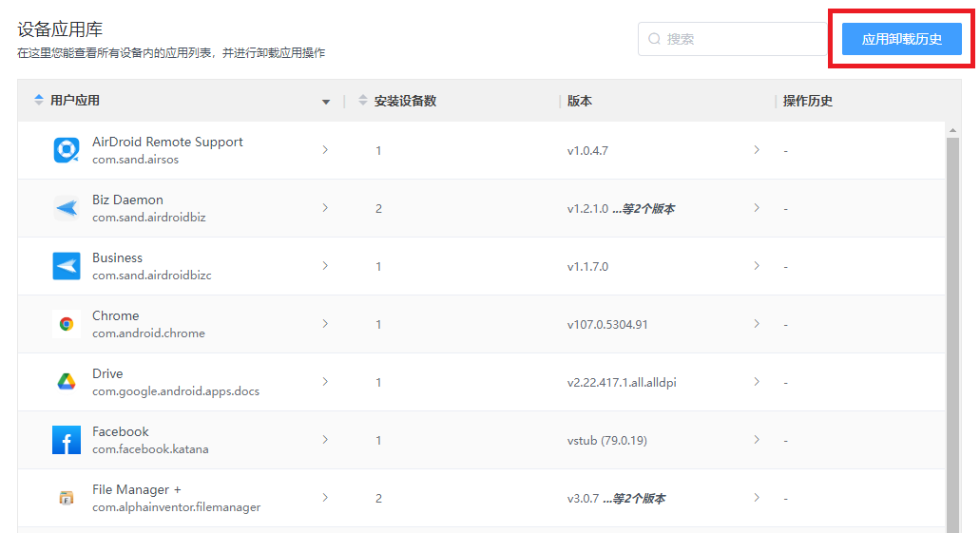Image resolution: width=980 pixels, height=533 pixels.
Task: Select Facebook app name
Action: (x=121, y=431)
